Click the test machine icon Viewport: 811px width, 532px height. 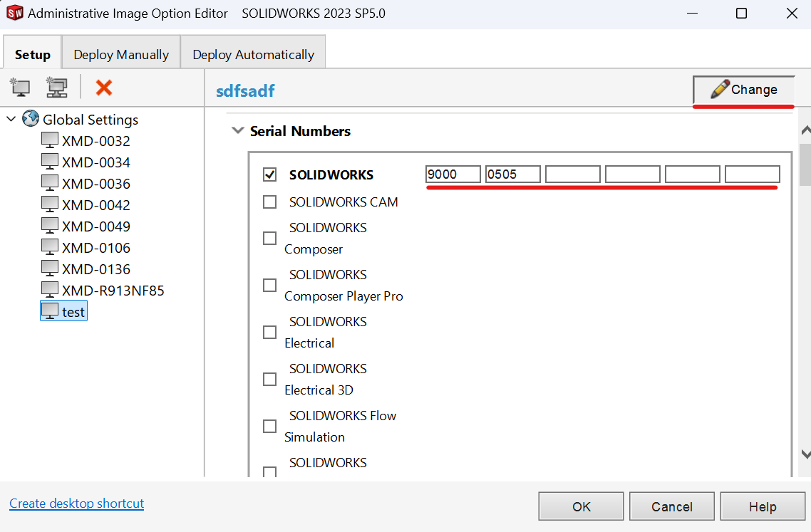point(50,311)
